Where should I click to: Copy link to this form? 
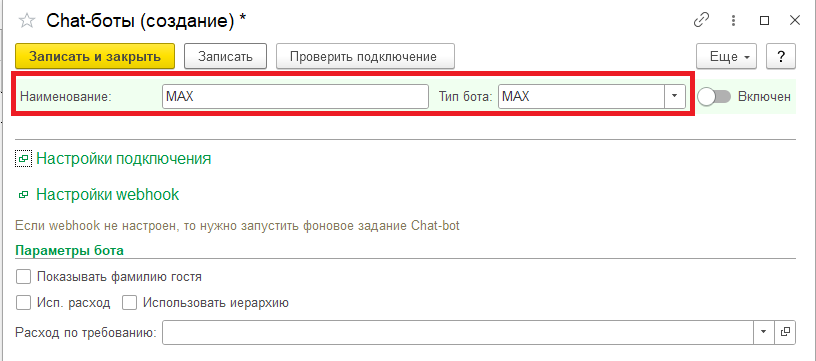702,20
